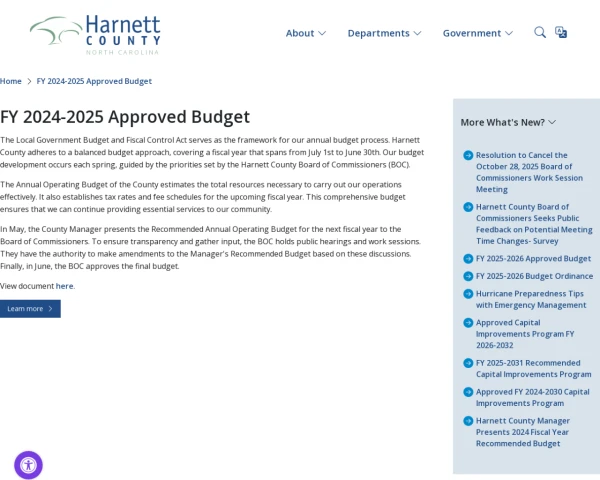Click the breadcrumb separator chevron after Home

point(29,81)
